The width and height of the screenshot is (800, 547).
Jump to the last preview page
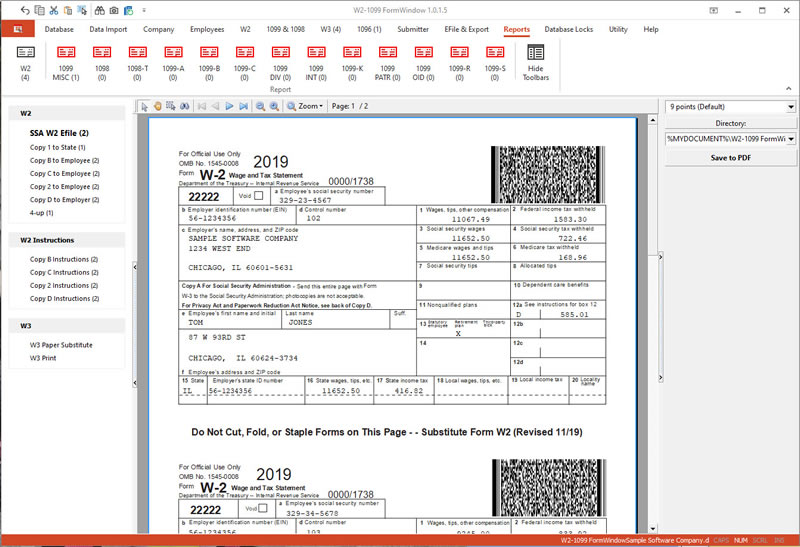coord(243,106)
